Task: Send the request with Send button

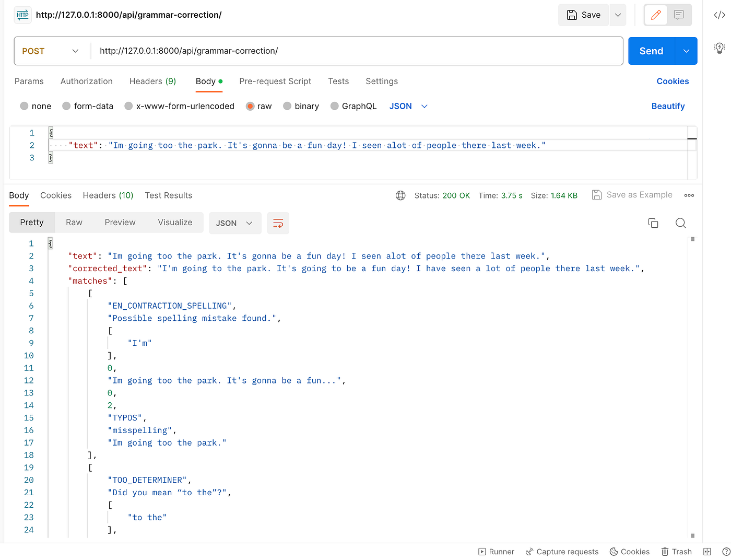Action: coord(651,51)
